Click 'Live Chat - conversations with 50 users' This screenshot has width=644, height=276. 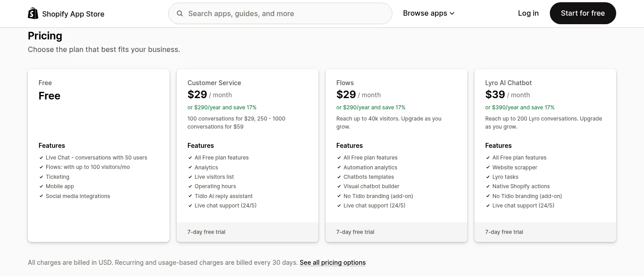96,158
